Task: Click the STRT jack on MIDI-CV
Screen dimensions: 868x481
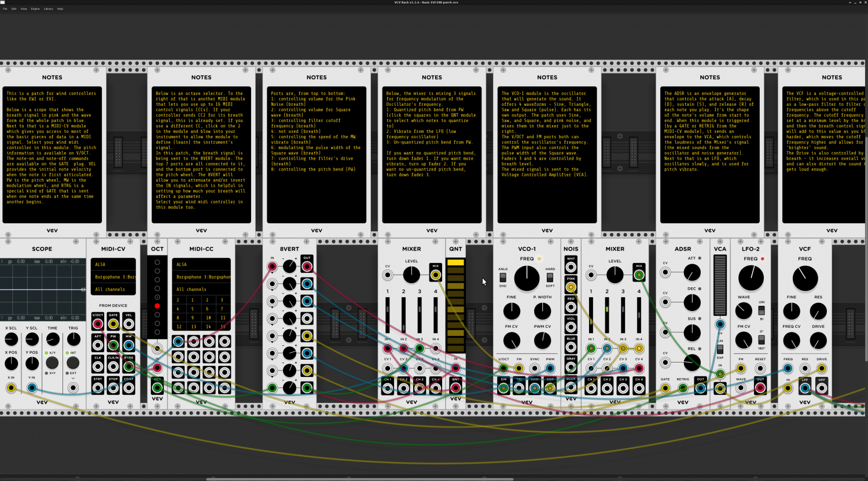Action: (98, 388)
